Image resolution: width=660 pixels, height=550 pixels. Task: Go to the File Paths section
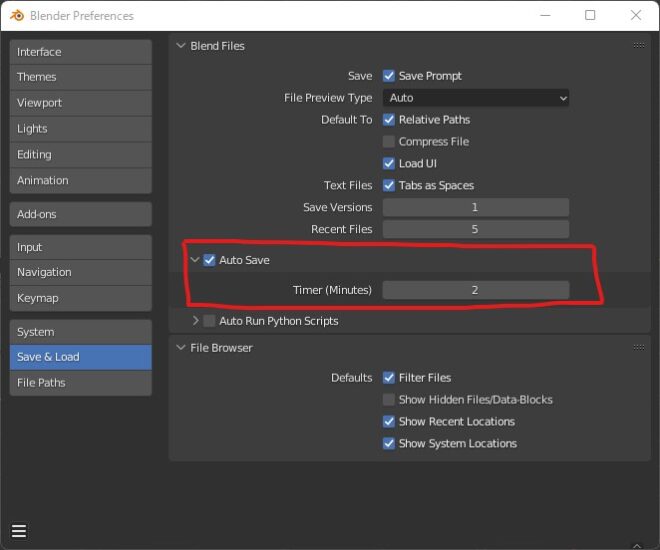pos(81,382)
